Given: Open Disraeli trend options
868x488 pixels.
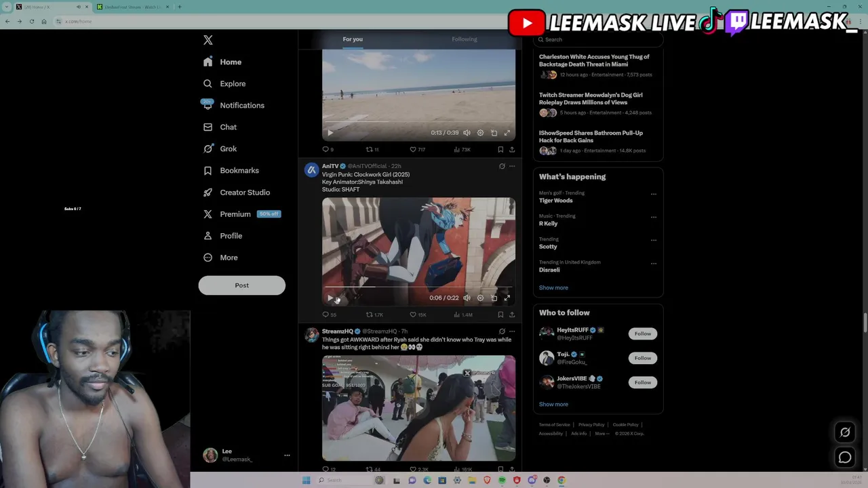Looking at the screenshot, I should pos(654,263).
